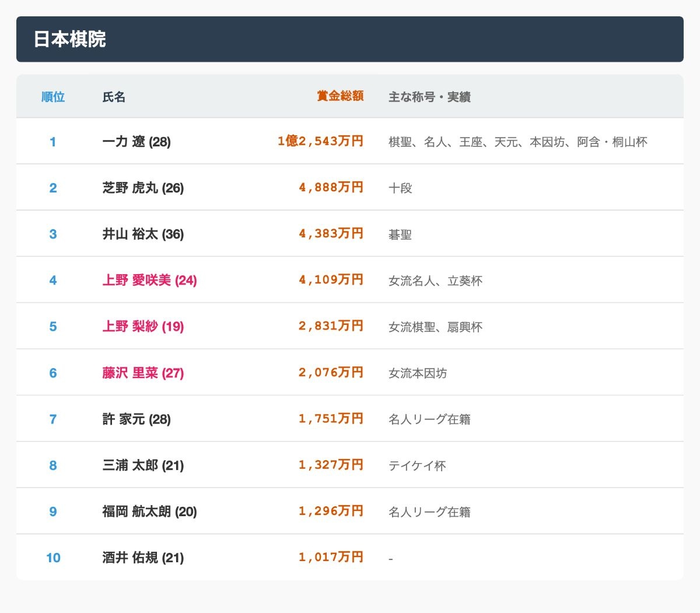Viewport: 700px width, 613px height.
Task: Open player 三浦 太郎 (21)
Action: tap(143, 465)
